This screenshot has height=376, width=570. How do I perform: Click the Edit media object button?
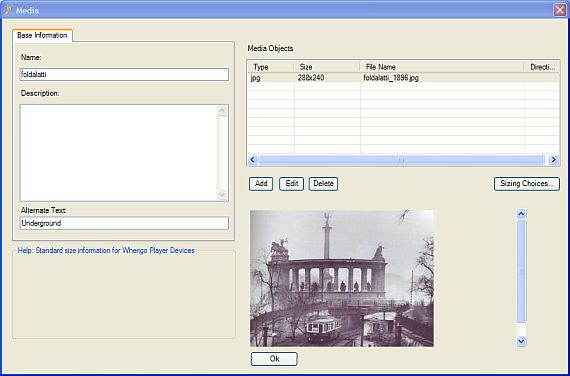pos(292,184)
